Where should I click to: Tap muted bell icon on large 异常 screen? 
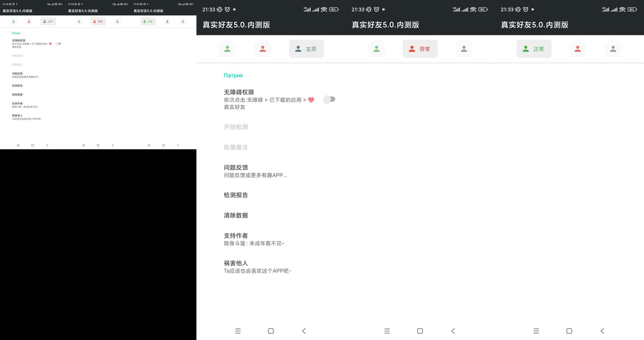(369, 9)
